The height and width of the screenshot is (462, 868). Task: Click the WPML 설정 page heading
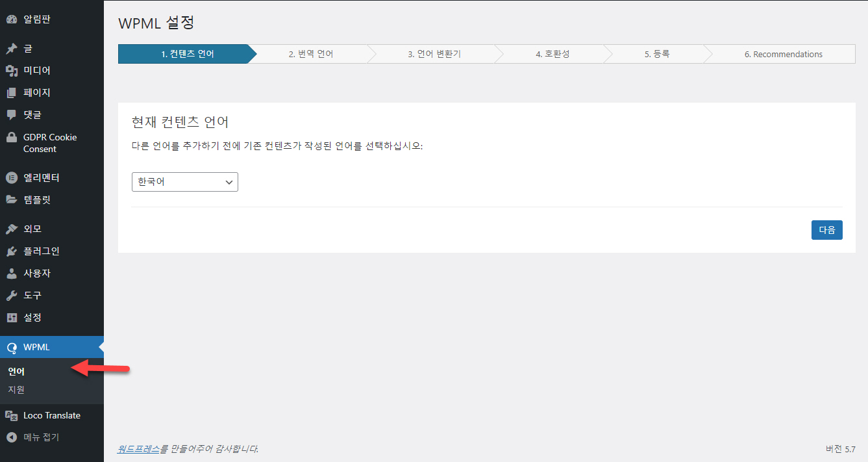tap(156, 23)
